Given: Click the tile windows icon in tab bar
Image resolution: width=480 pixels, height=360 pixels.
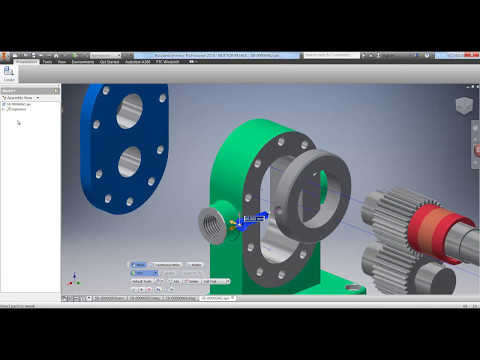Looking at the screenshot, I should tap(70, 298).
